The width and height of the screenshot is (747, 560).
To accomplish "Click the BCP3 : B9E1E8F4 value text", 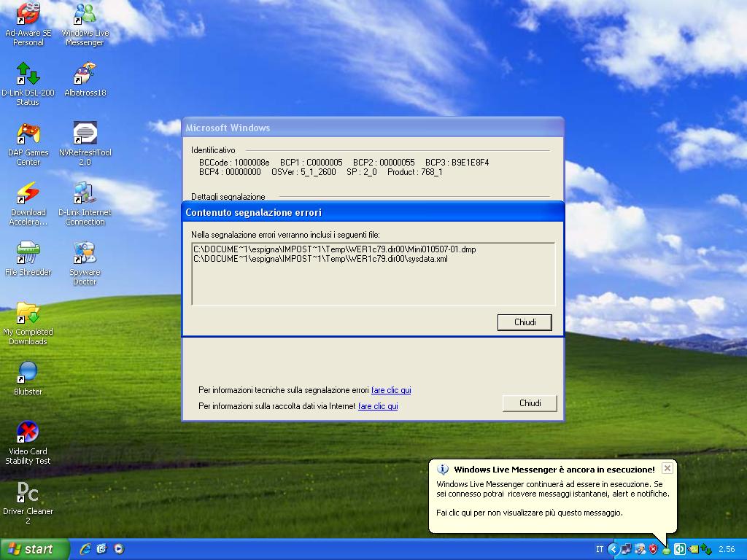I will [457, 163].
